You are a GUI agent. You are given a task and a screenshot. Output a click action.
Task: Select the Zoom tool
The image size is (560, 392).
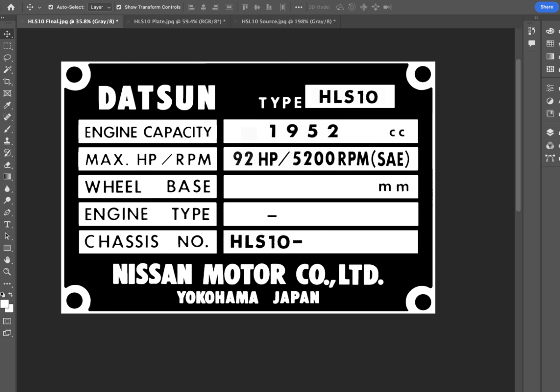pyautogui.click(x=7, y=272)
